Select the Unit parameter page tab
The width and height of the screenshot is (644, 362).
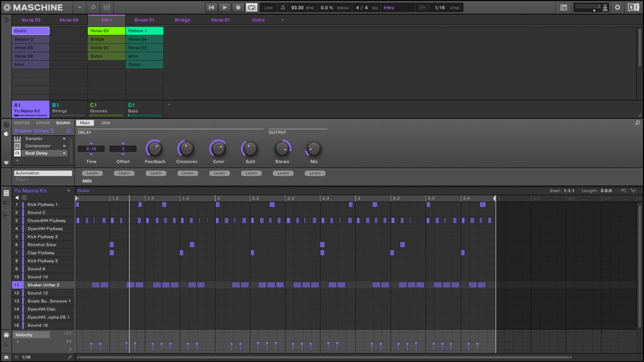click(x=106, y=123)
